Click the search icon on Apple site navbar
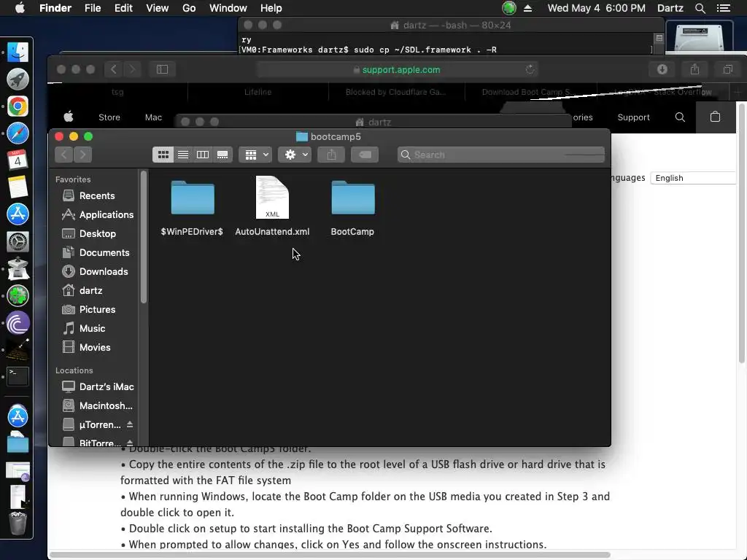747x560 pixels. coord(680,117)
